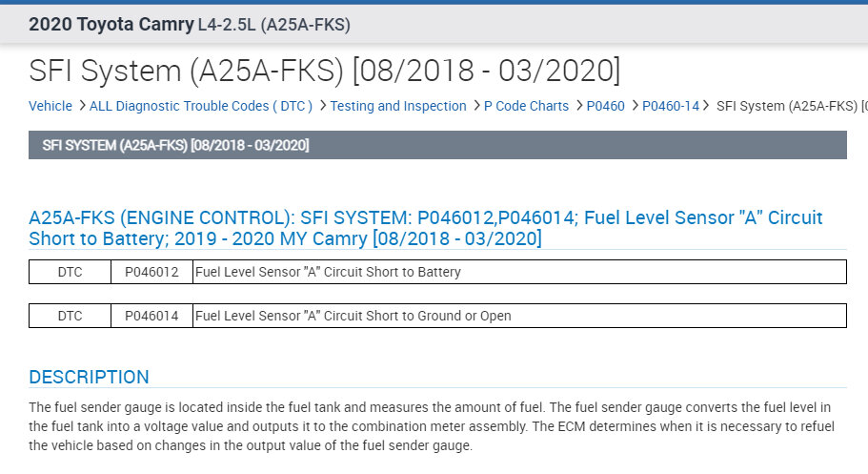Select the truncated SFI System breadcrumb item
The width and height of the screenshot is (868, 474).
(791, 106)
